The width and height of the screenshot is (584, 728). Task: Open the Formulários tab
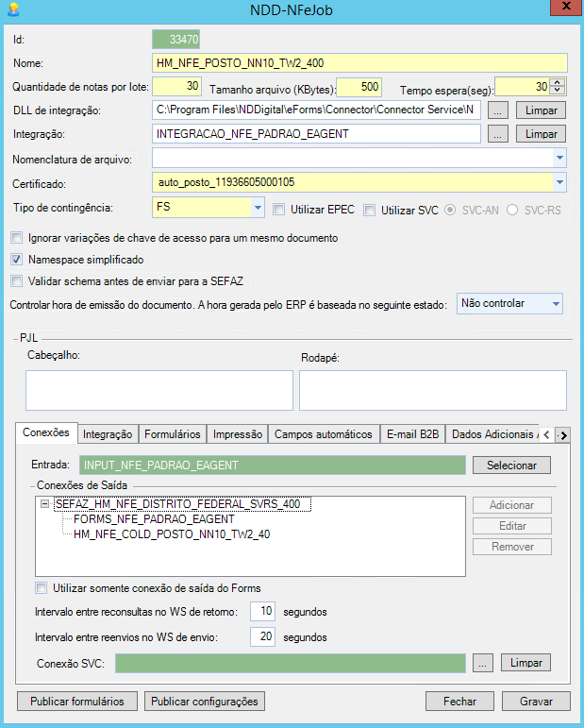pyautogui.click(x=172, y=434)
